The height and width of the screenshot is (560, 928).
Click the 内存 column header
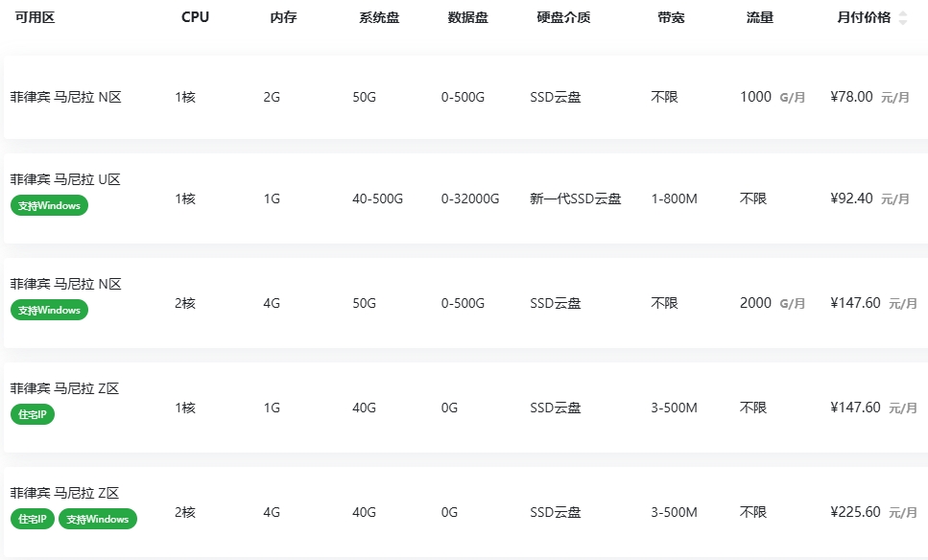click(x=283, y=17)
